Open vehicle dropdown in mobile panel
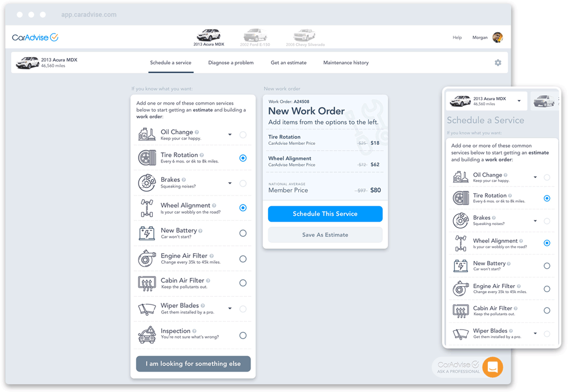Screen dimensions: 568x392 519,101
